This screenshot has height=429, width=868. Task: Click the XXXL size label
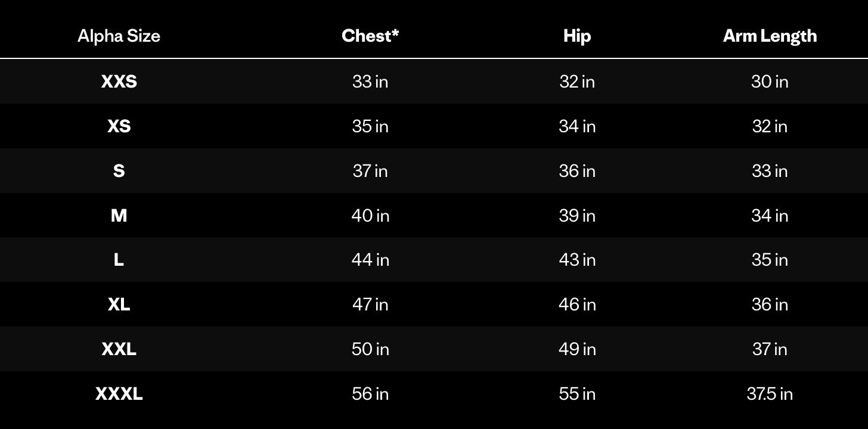[x=119, y=394]
